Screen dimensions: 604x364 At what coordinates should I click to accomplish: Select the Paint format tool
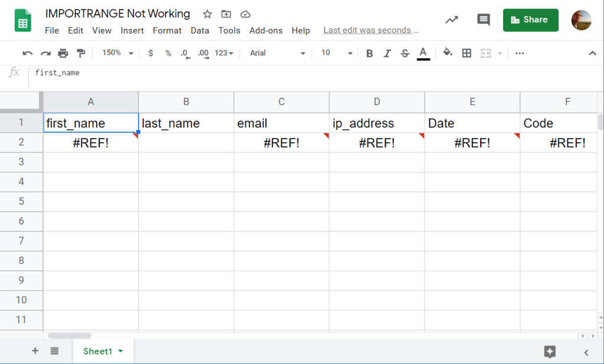pos(81,53)
